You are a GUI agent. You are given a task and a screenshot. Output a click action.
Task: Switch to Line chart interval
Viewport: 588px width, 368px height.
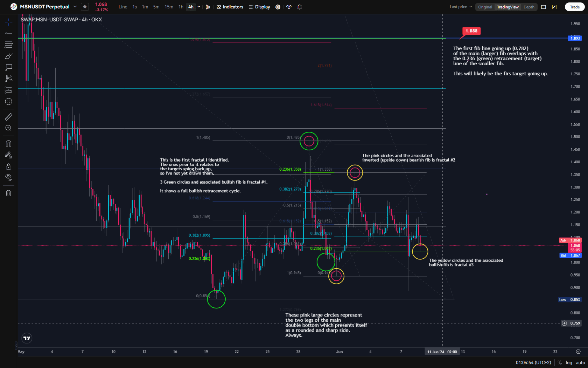coord(123,7)
